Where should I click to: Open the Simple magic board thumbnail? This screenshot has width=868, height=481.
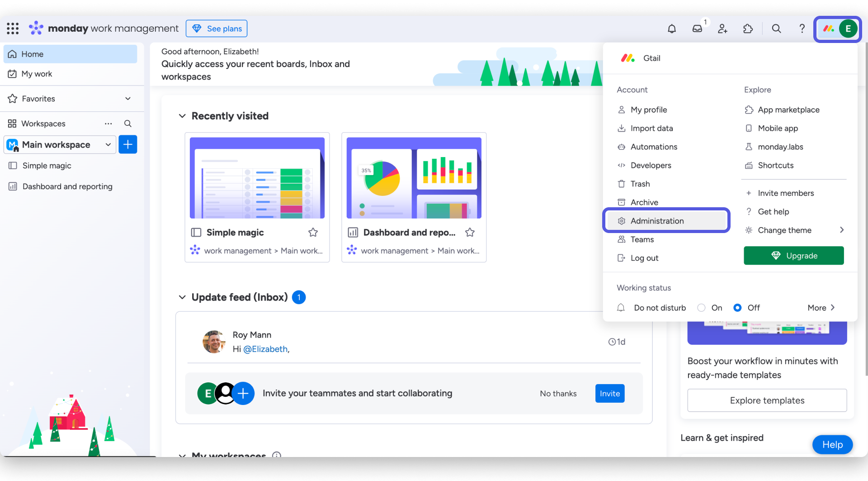click(x=257, y=178)
